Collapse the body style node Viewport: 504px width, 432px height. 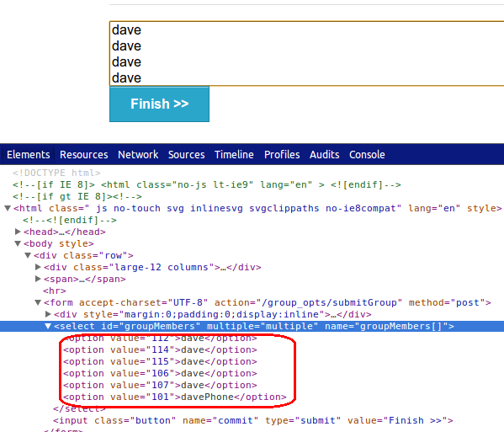[18, 243]
